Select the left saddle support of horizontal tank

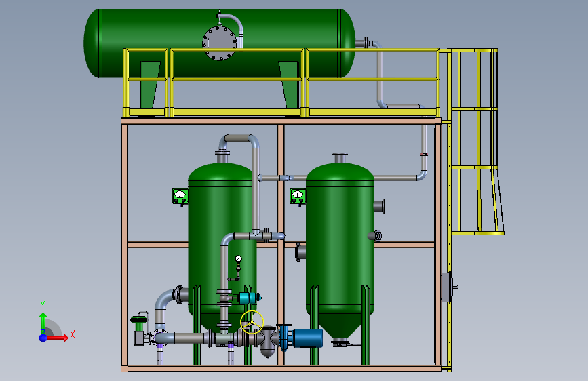click(x=150, y=85)
